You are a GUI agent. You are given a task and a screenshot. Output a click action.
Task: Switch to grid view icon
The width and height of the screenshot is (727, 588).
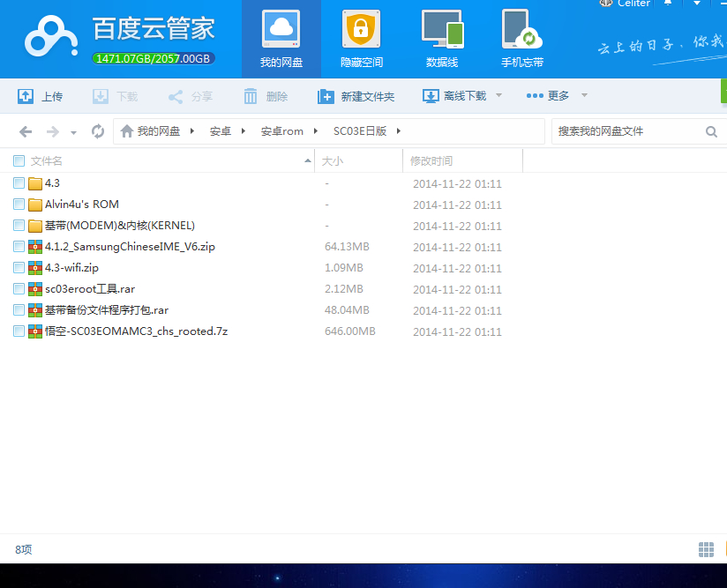[x=706, y=549]
